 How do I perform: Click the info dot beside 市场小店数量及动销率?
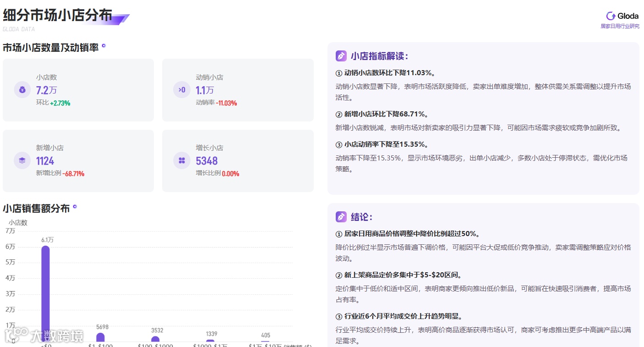104,46
